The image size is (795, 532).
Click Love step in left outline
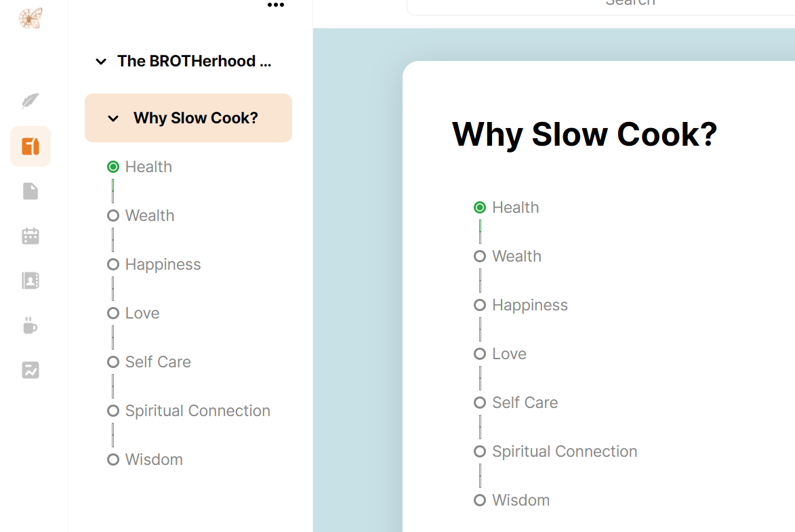click(142, 313)
